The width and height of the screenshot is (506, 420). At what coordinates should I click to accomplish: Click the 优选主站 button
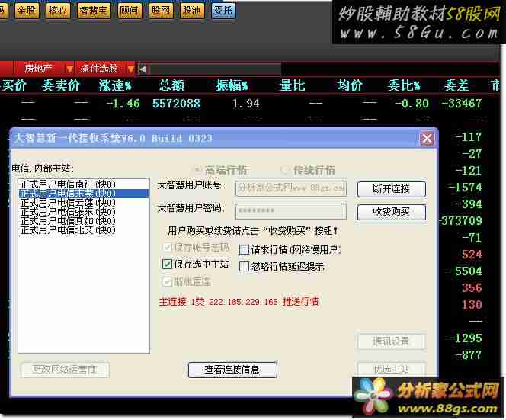[x=392, y=369]
